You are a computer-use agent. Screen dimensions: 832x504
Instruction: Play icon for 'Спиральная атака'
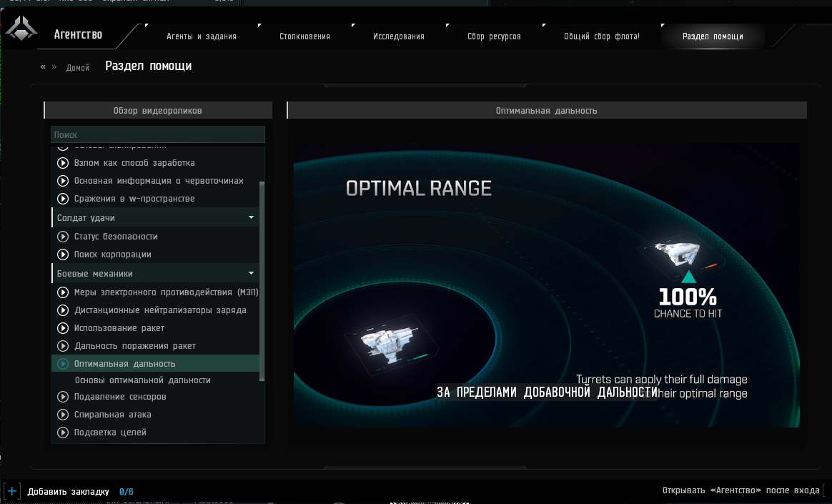[x=63, y=415]
